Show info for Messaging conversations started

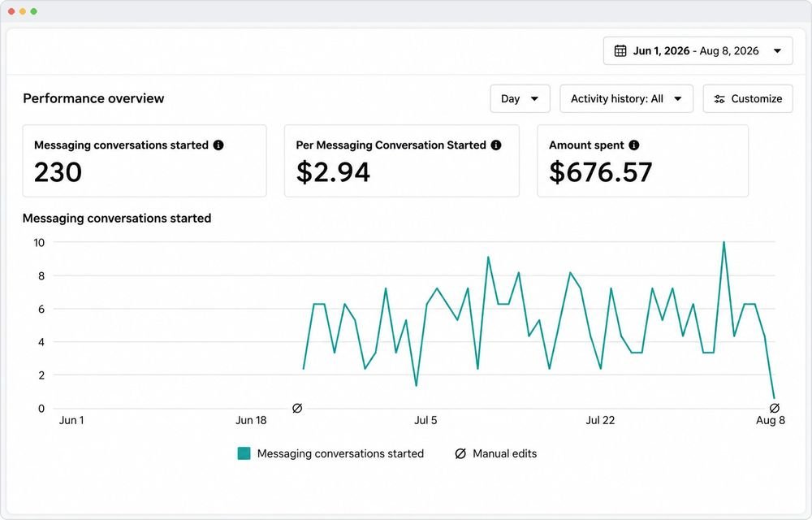(218, 145)
